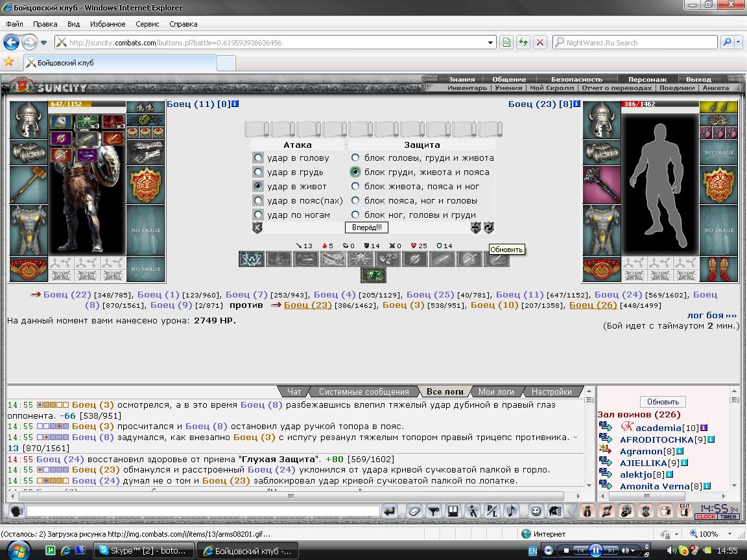
Task: Click the eraser clear chat icon
Action: click(414, 511)
